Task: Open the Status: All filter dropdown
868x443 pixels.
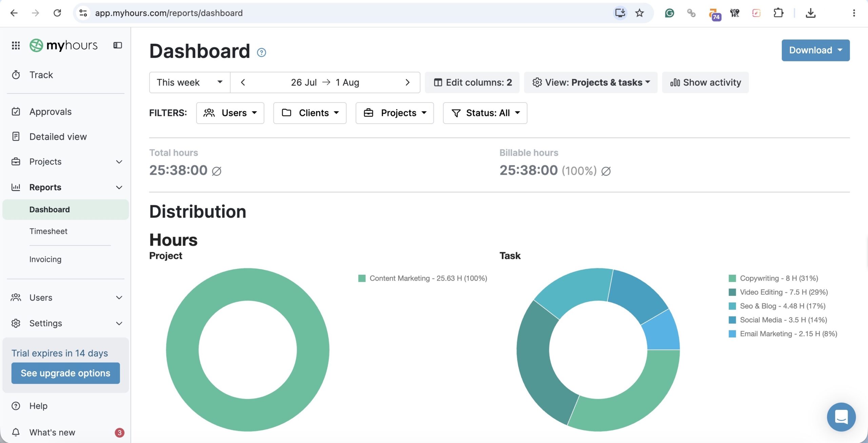Action: tap(485, 113)
